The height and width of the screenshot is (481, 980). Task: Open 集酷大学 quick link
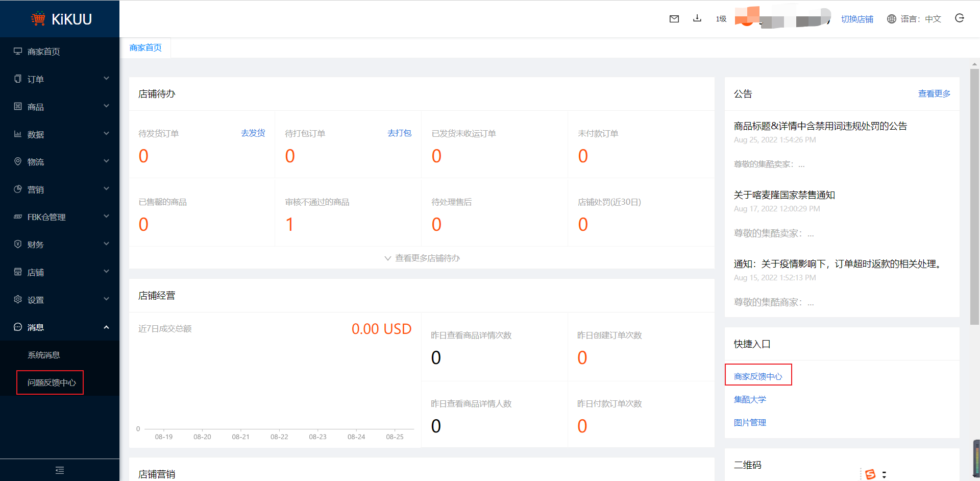tap(750, 399)
